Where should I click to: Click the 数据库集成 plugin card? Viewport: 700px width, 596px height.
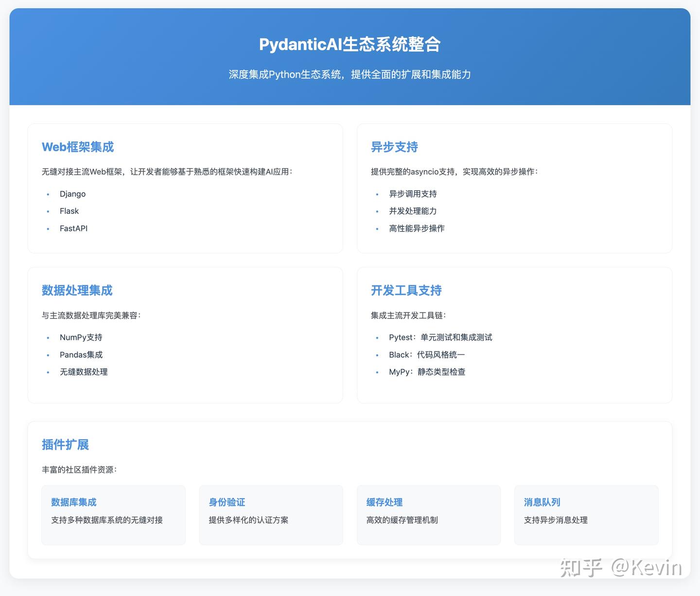click(x=113, y=515)
